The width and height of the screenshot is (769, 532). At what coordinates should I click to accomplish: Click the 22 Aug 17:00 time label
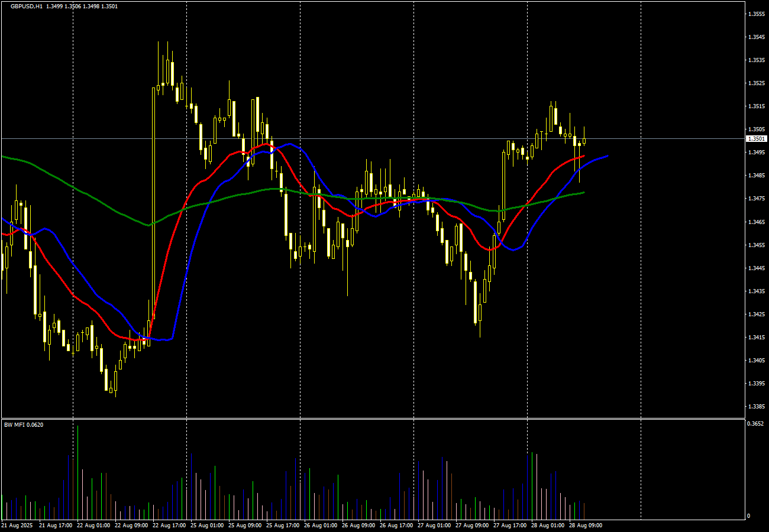[169, 525]
